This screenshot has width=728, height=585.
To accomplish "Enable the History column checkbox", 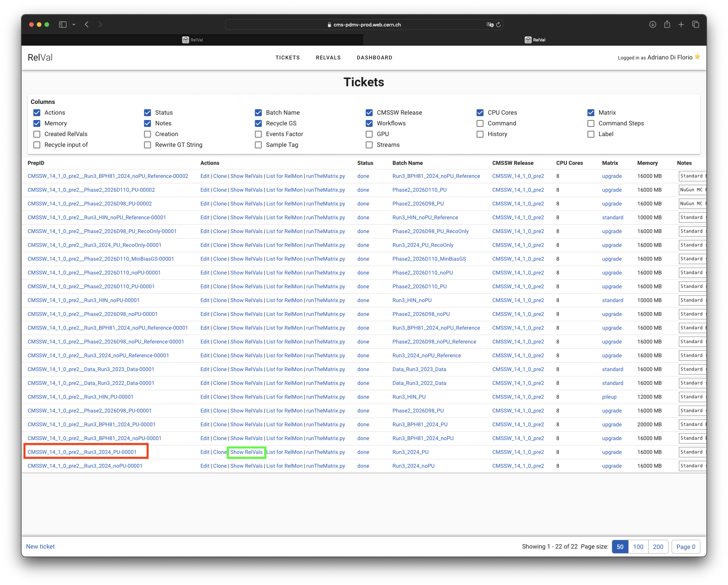I will click(480, 134).
